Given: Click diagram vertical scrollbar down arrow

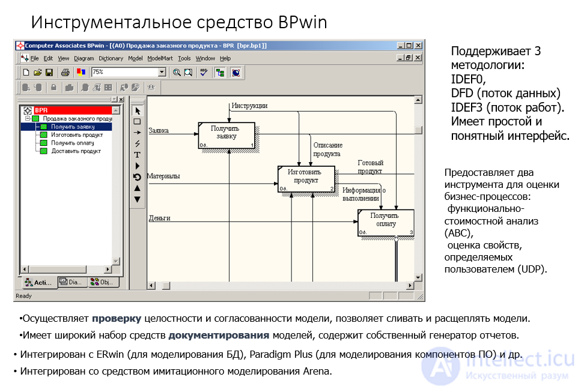Looking at the screenshot, I should (x=418, y=277).
